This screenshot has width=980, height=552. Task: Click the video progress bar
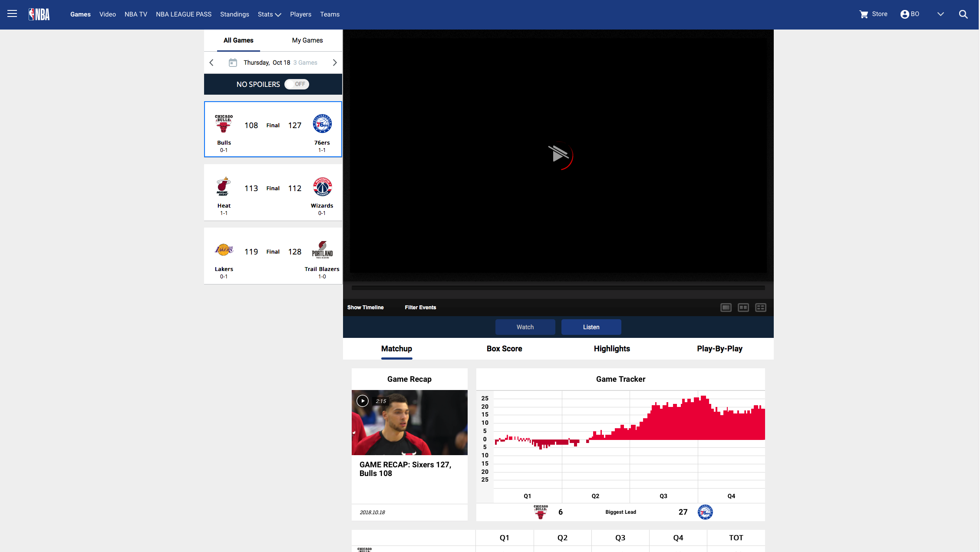click(558, 288)
